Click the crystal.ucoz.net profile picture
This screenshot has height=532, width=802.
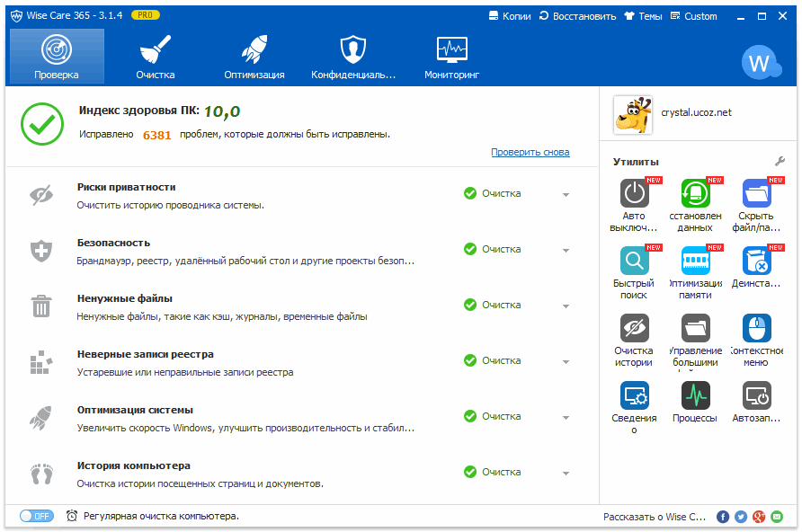[x=633, y=114]
